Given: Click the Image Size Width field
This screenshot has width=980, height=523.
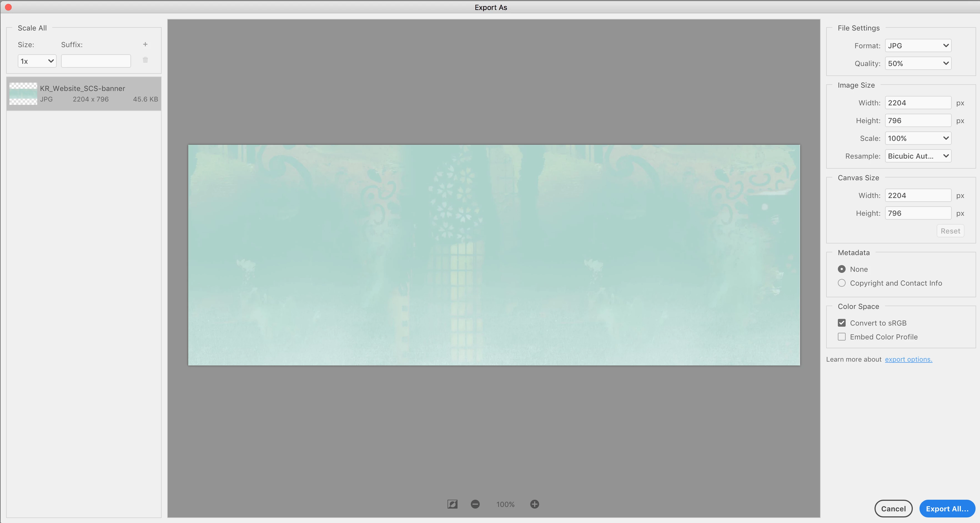Looking at the screenshot, I should point(917,103).
